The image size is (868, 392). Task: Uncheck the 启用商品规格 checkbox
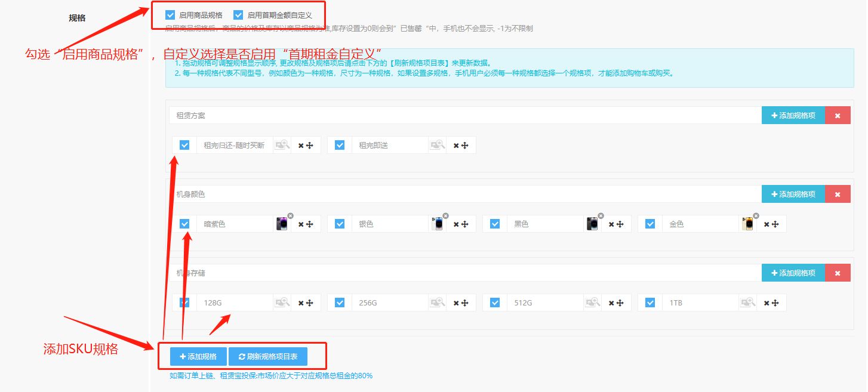pos(170,15)
